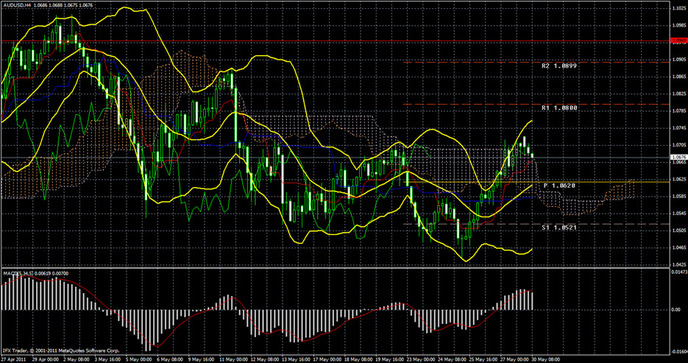
Task: Select the R1 1.0800 resistance label
Action: [x=559, y=108]
